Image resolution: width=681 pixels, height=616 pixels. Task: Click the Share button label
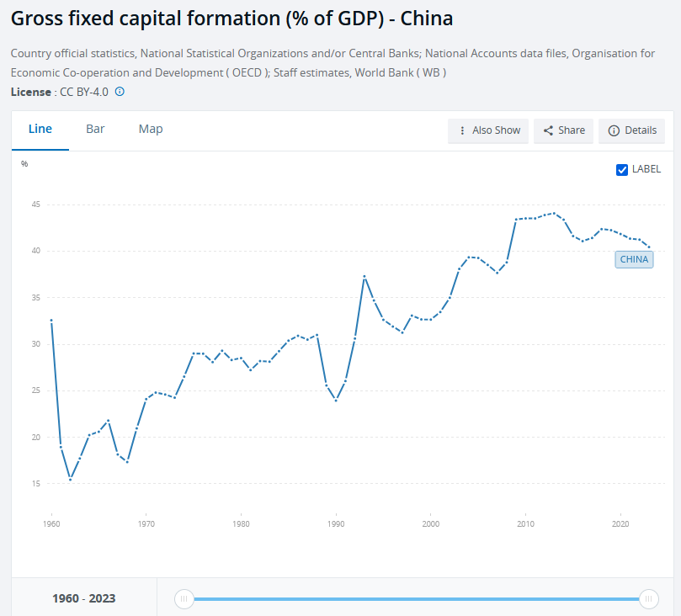click(x=572, y=130)
